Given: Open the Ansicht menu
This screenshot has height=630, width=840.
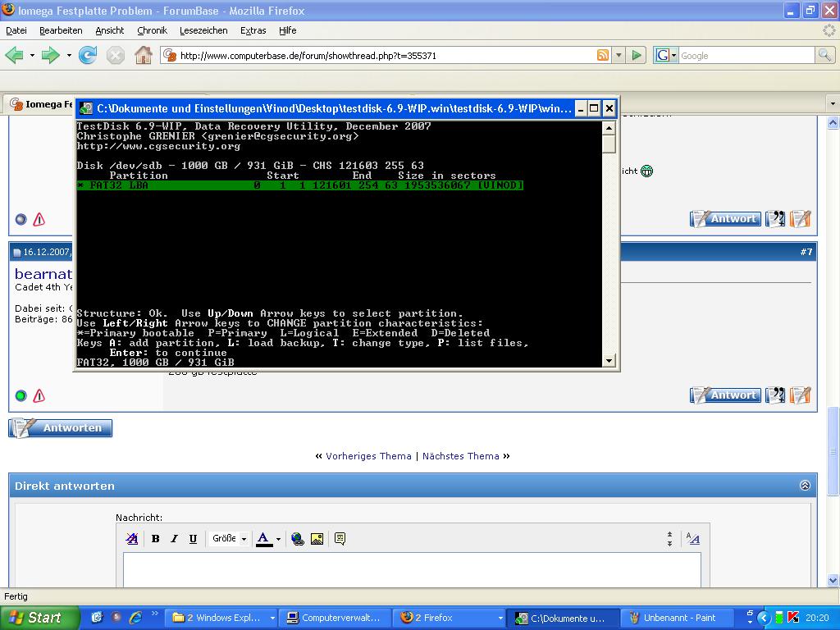Looking at the screenshot, I should pyautogui.click(x=110, y=30).
